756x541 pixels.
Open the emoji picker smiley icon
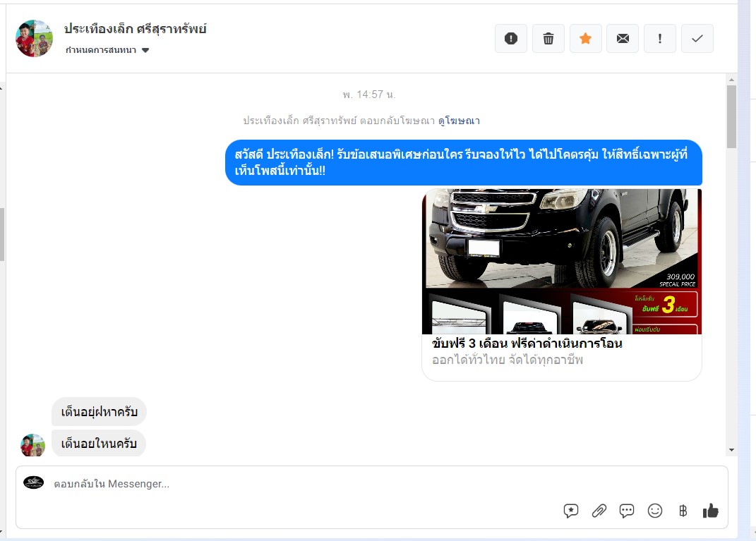(655, 511)
